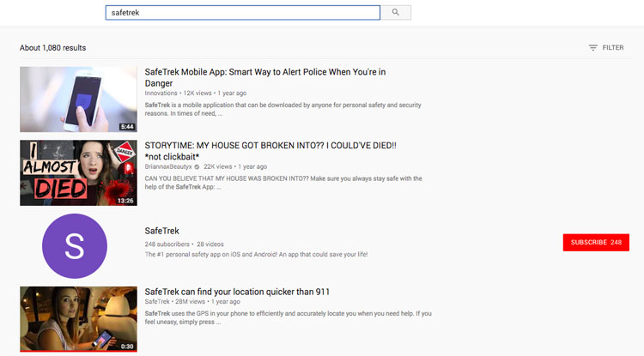
Task: Play the 0:30 SafeTrek location video thumbnail
Action: point(78,319)
